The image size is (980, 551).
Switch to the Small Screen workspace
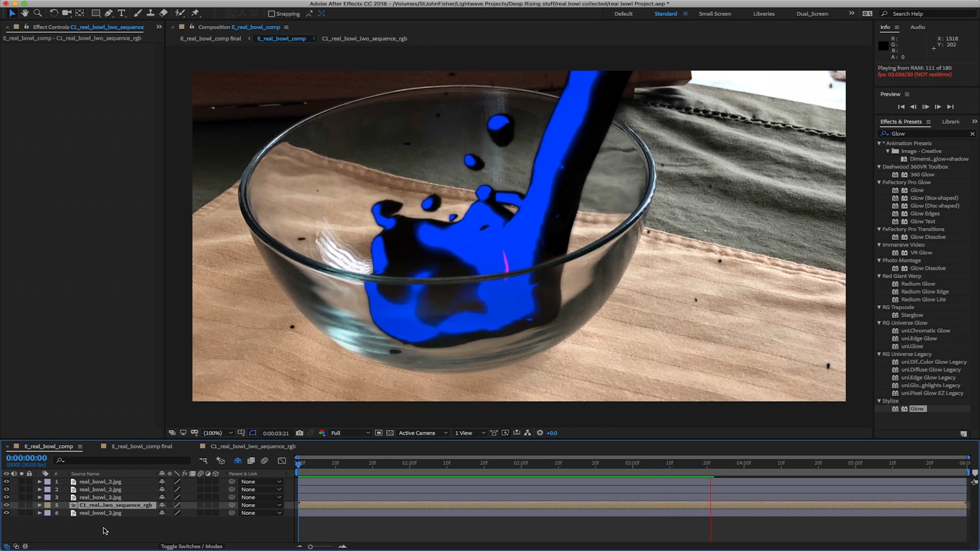[x=715, y=13]
